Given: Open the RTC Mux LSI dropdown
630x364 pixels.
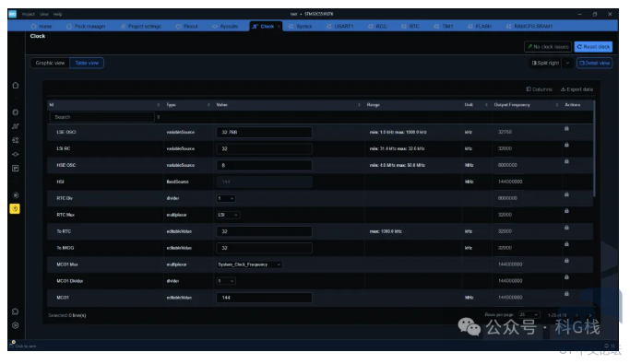Looking at the screenshot, I should click(x=228, y=215).
